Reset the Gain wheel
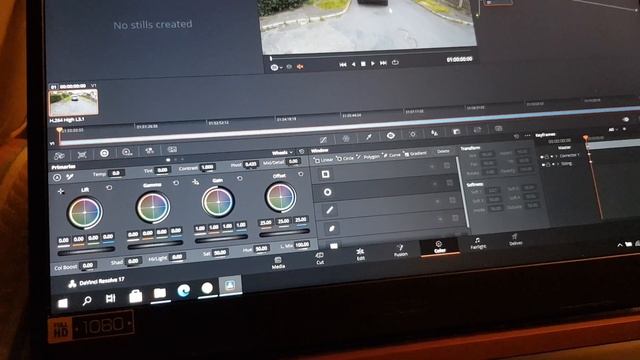This screenshot has width=640, height=360. (x=240, y=178)
